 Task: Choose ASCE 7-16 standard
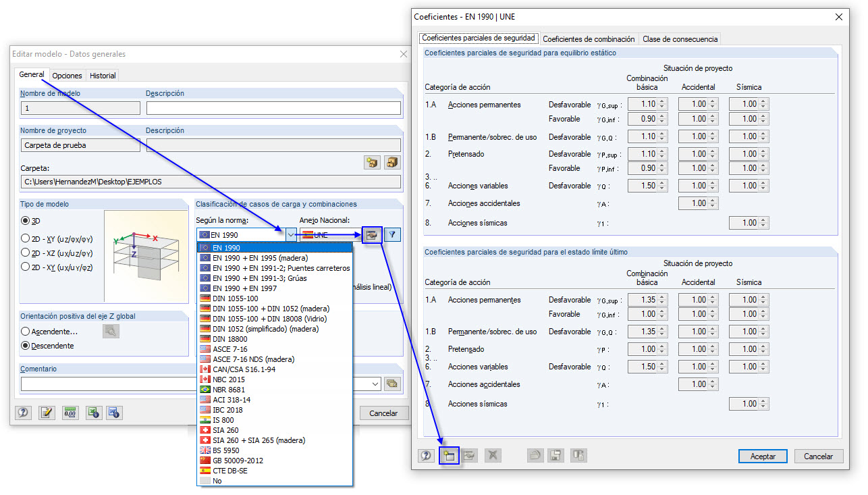[x=275, y=349]
